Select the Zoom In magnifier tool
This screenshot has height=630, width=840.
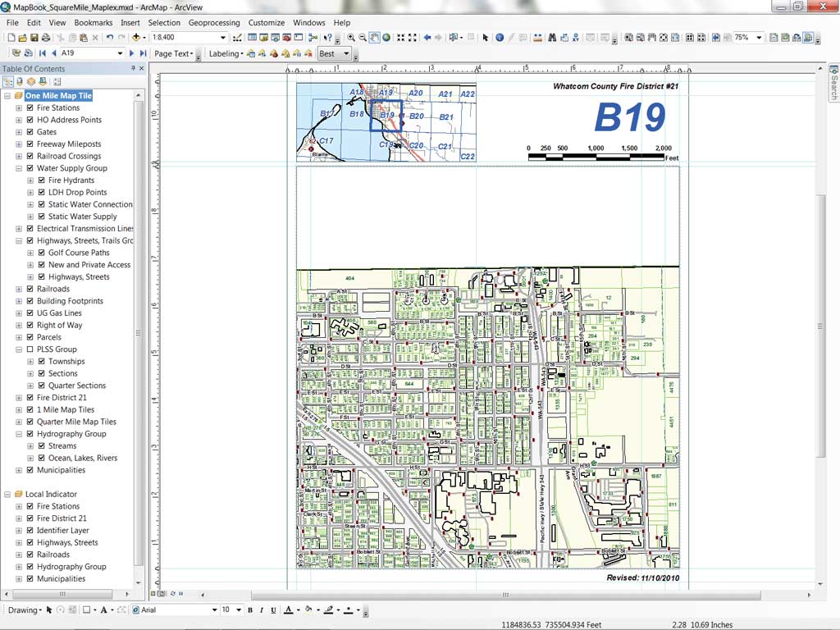click(351, 38)
